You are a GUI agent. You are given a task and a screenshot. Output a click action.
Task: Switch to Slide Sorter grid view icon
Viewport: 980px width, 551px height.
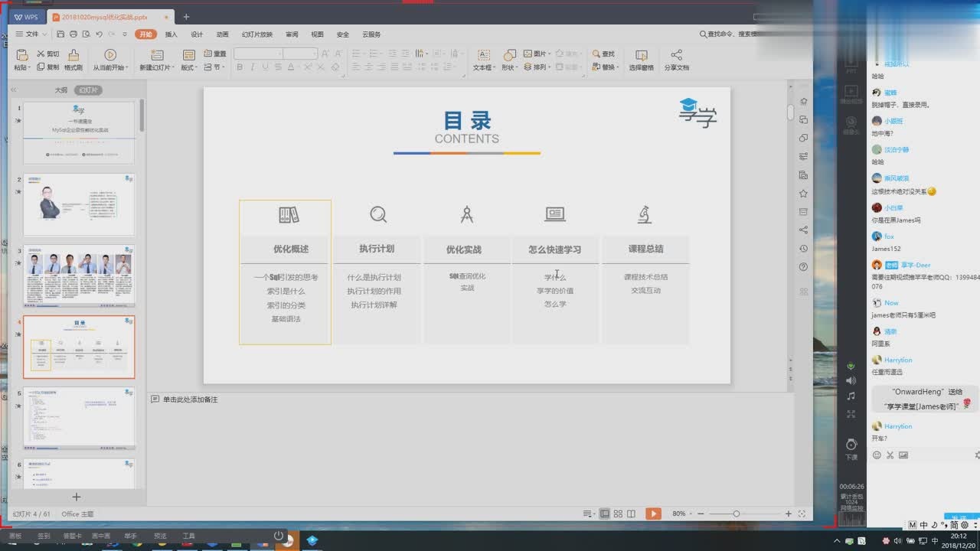(x=619, y=514)
